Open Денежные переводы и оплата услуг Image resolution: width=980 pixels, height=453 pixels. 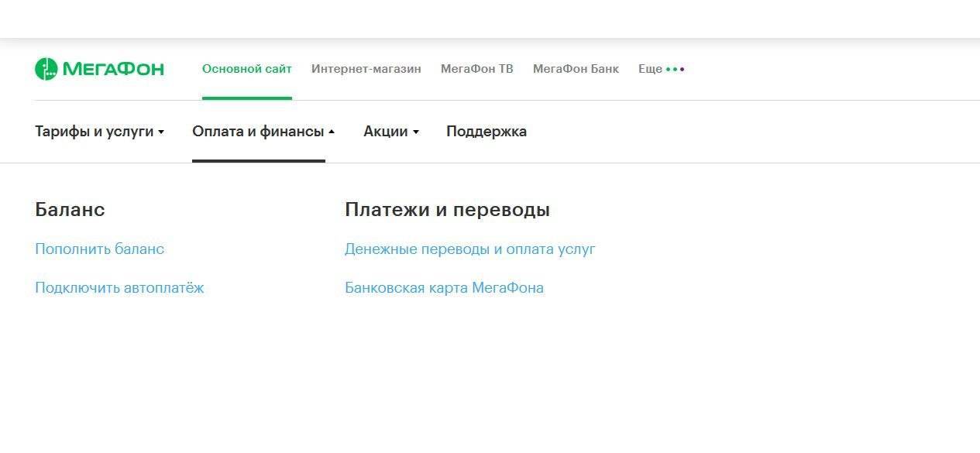[x=470, y=249]
